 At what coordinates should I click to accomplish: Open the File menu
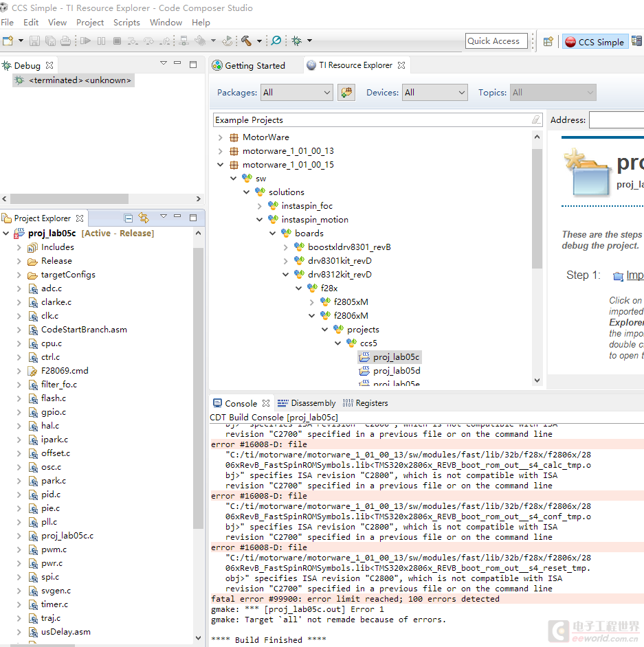click(7, 22)
